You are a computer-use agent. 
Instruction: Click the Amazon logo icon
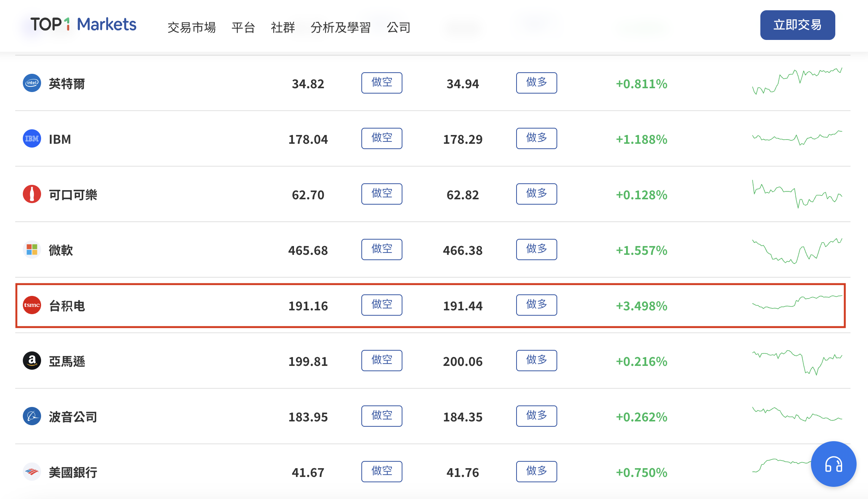(x=32, y=361)
